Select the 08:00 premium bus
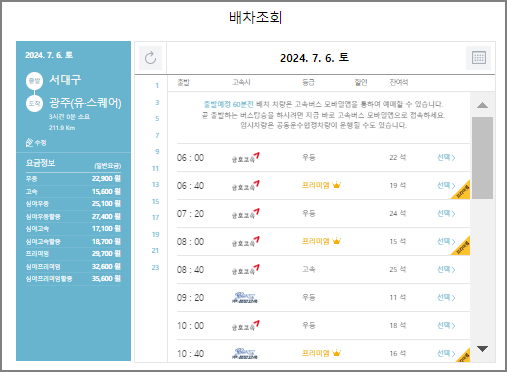The width and height of the screenshot is (507, 372). click(446, 241)
